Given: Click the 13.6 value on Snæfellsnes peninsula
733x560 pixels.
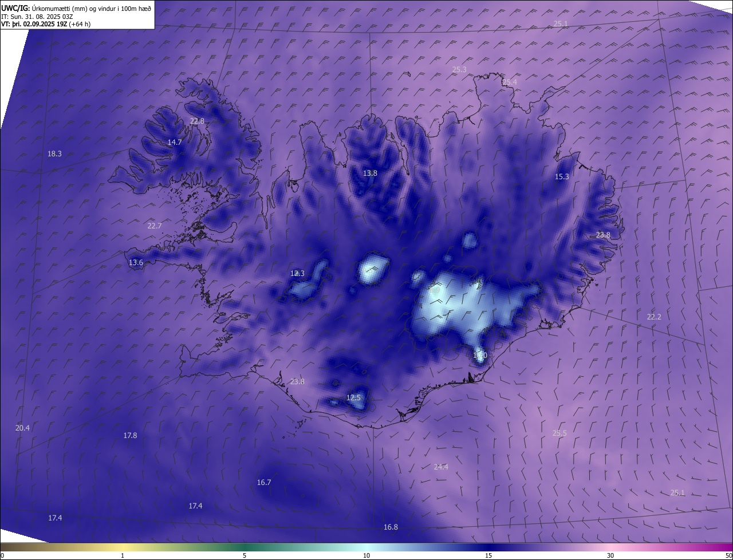Looking at the screenshot, I should coord(136,262).
